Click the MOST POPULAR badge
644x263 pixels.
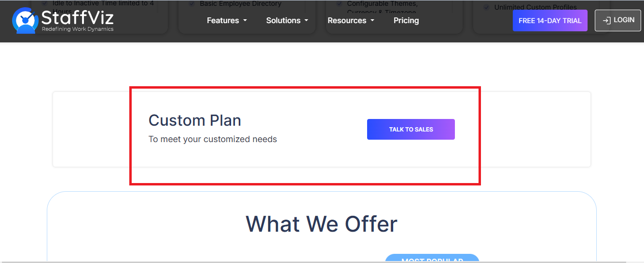coord(432,259)
